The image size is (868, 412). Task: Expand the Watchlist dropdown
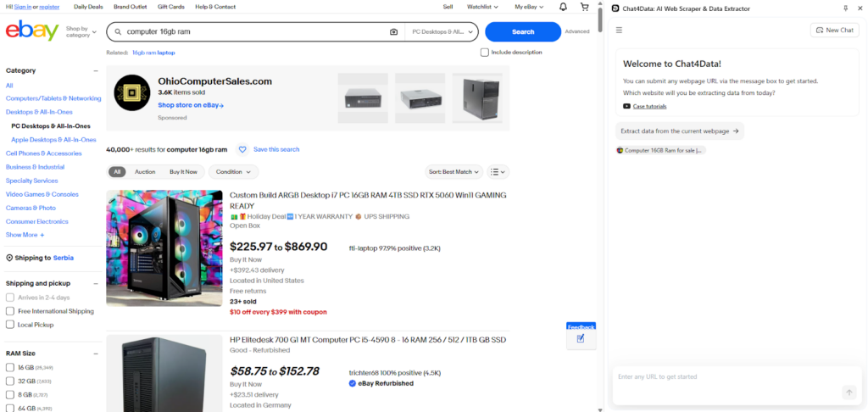(482, 7)
